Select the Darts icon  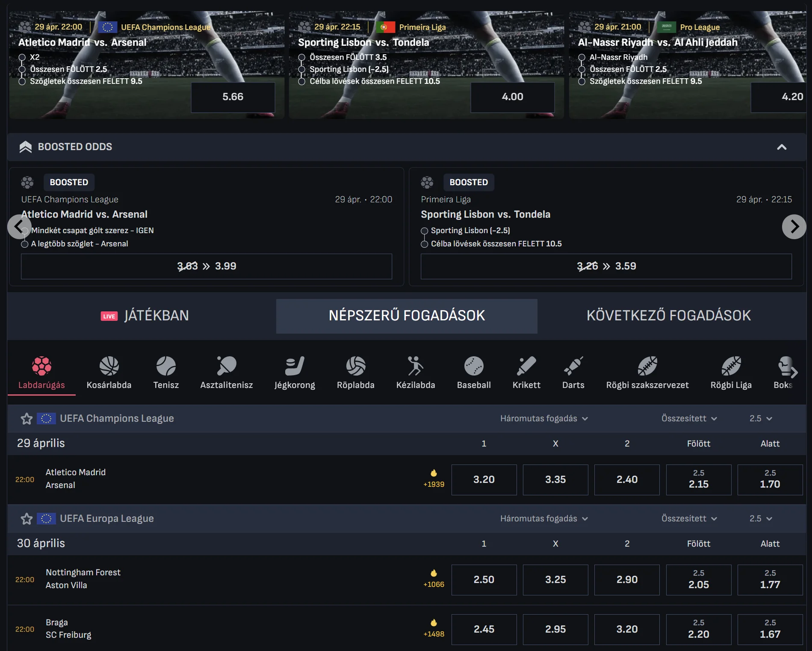tap(573, 366)
